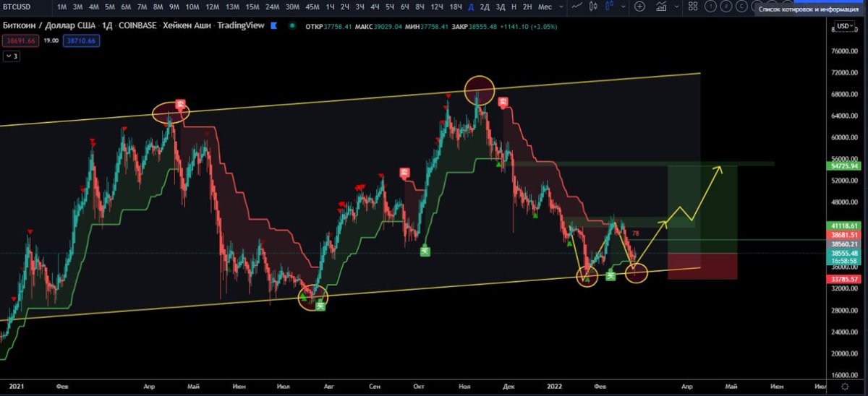Click the red sell signal marker near April top

180,104
